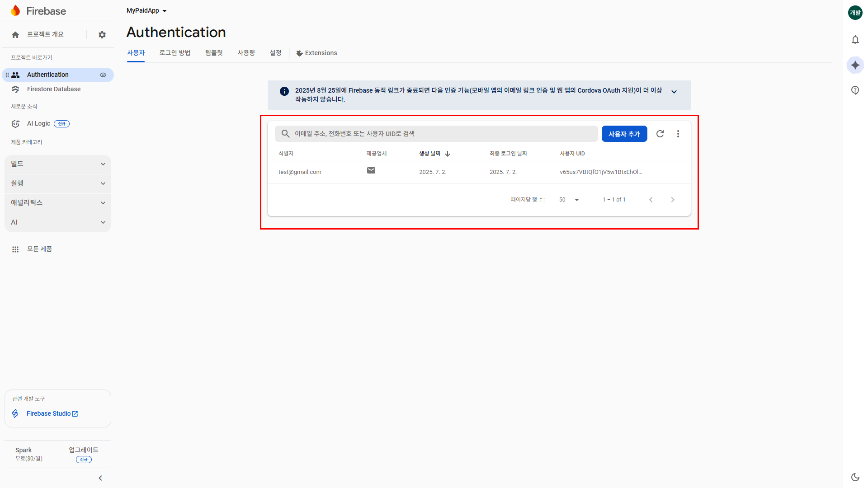Click the blue Add user button
The width and height of the screenshot is (868, 488).
click(x=624, y=134)
